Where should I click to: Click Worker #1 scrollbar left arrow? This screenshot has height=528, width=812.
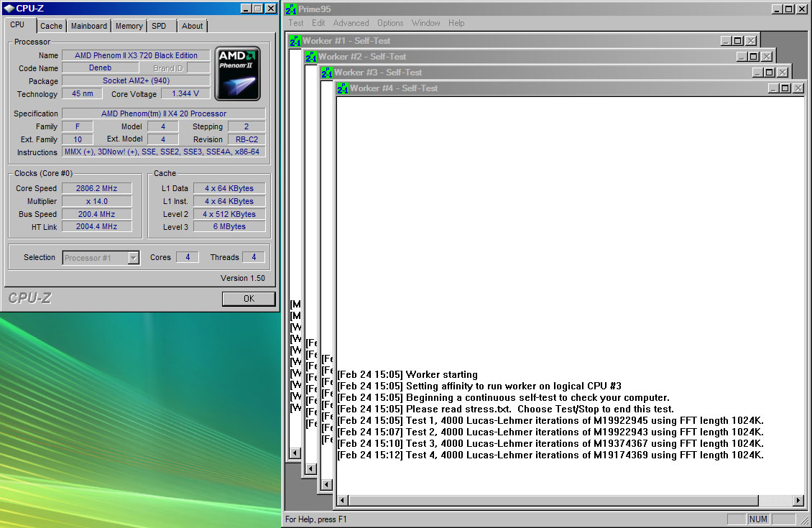click(x=295, y=453)
